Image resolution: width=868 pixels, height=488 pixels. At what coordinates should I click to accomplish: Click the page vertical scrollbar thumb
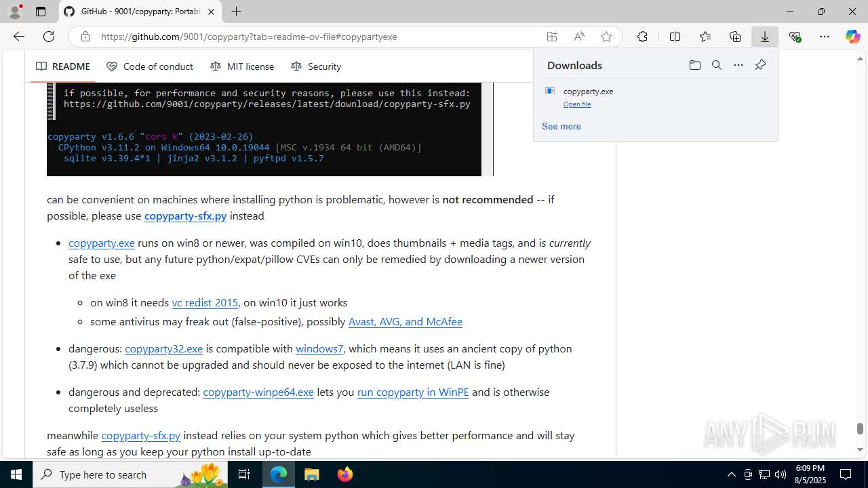coord(860,428)
